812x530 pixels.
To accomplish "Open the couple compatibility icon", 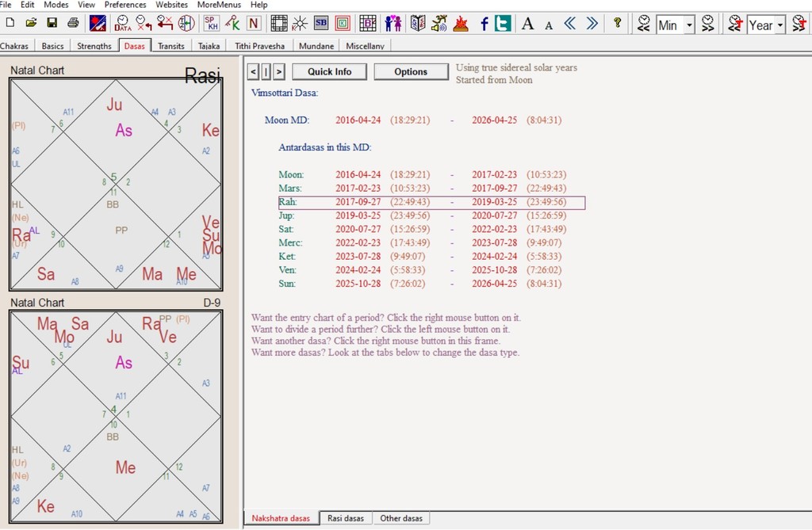I will (393, 23).
